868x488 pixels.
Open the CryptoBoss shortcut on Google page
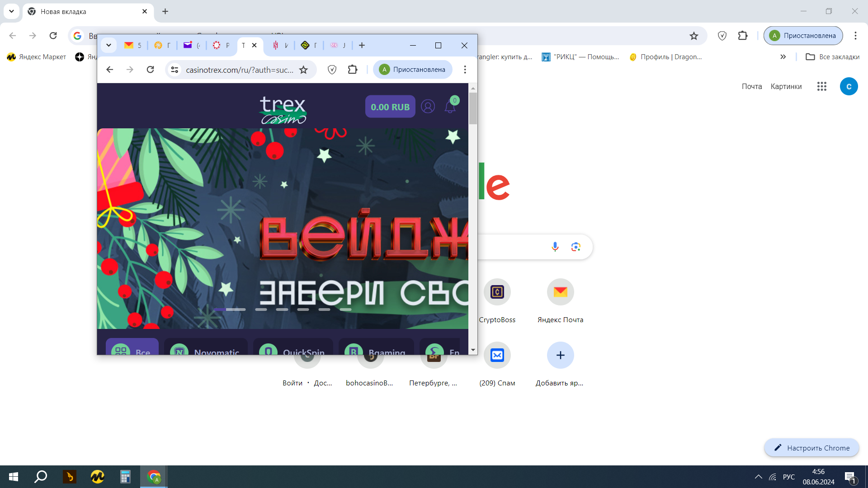point(497,292)
